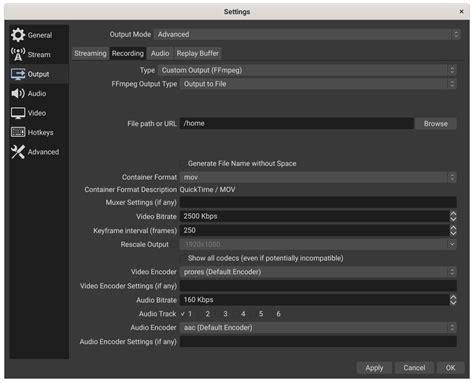The height and width of the screenshot is (383, 474).
Task: Click the File path or URL field
Action: tap(297, 124)
